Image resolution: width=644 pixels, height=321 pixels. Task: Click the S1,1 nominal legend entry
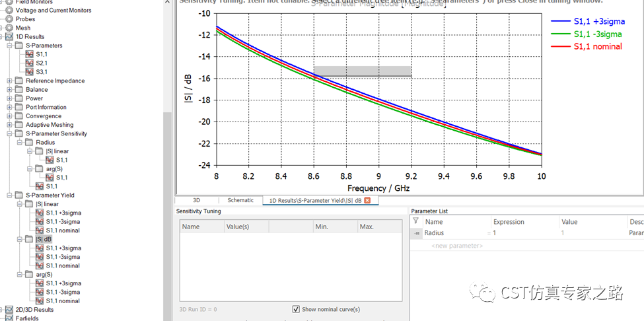[586, 46]
